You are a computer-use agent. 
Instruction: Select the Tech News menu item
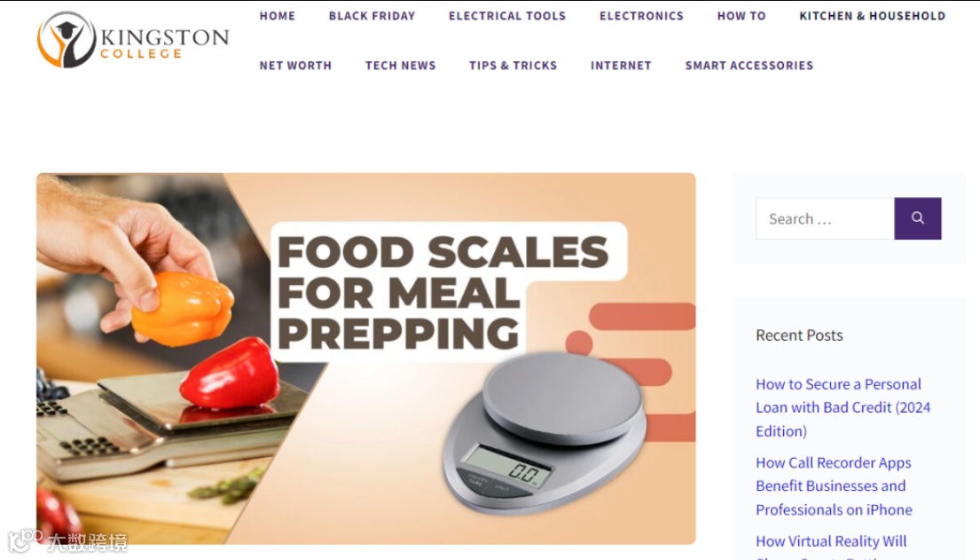(401, 65)
